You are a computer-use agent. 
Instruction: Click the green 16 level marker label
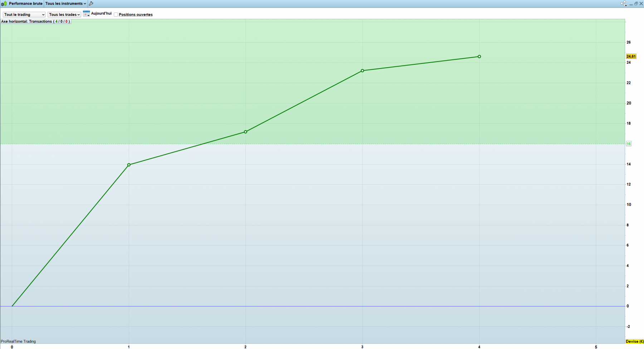[x=629, y=144]
